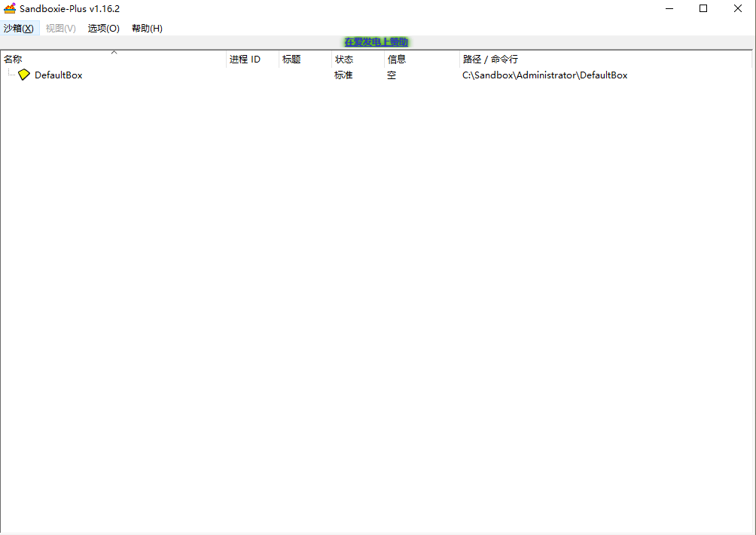
Task: Sort by the 进程 ID column header
Action: [x=253, y=60]
